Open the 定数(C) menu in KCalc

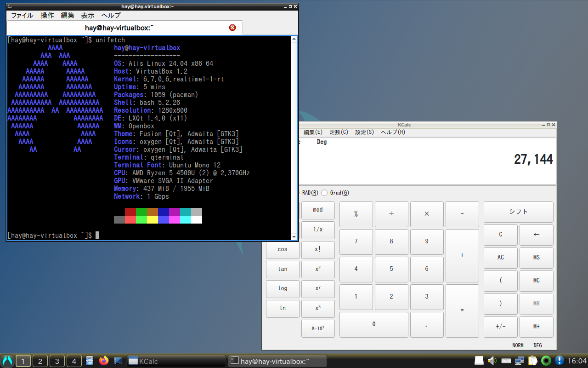point(339,132)
